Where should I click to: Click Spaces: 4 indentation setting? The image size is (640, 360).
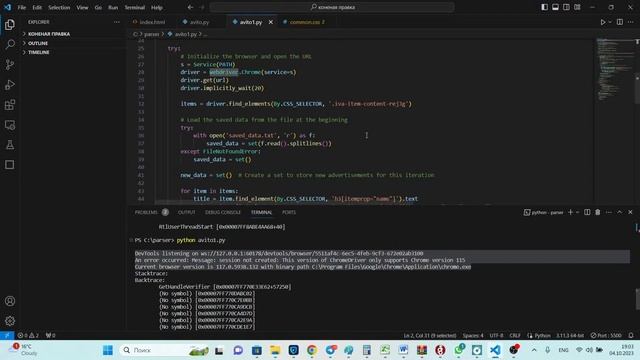473,335
